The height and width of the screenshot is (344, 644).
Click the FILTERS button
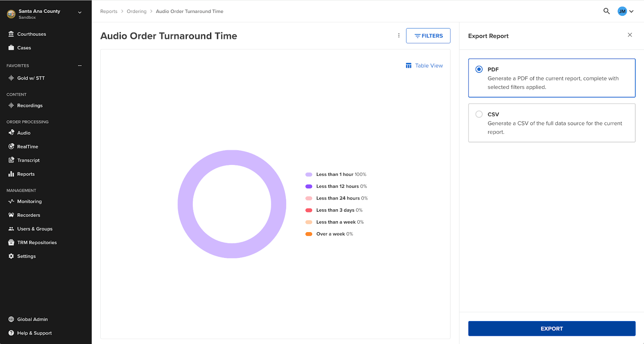(x=428, y=36)
